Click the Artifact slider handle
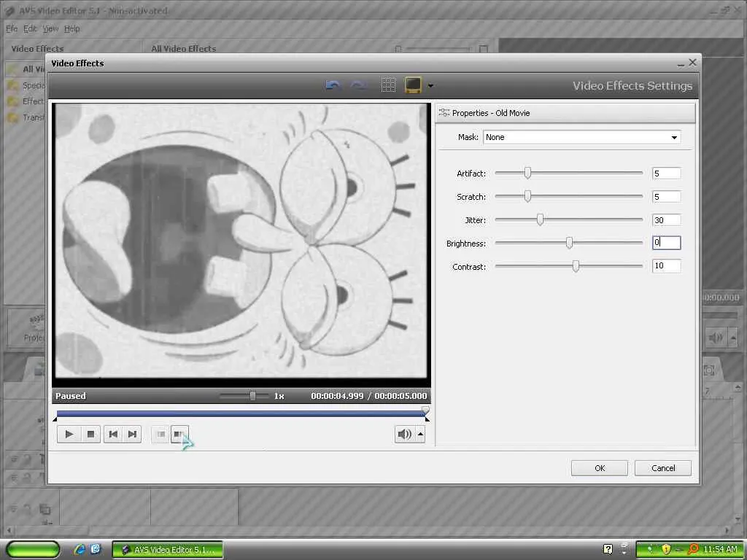Screen dimensions: 747x560 click(x=527, y=173)
